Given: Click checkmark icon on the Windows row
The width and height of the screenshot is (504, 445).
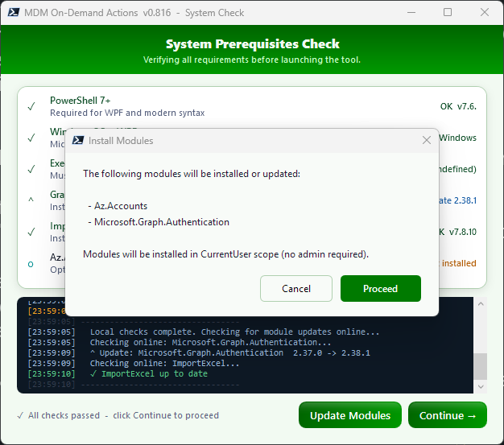Looking at the screenshot, I should [31, 138].
